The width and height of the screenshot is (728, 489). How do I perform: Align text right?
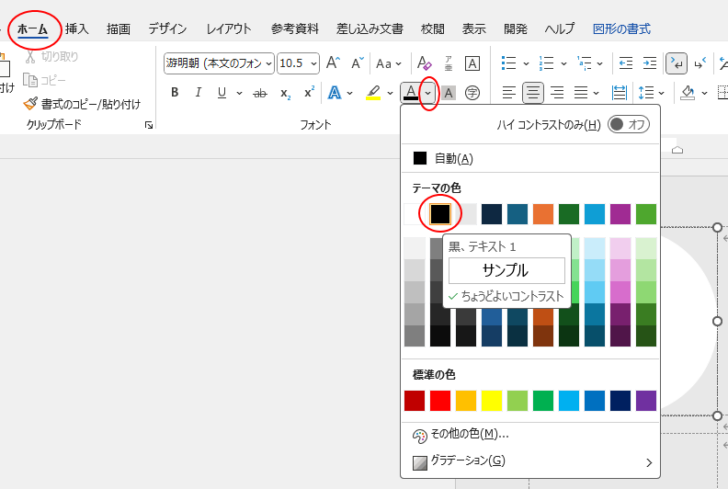coord(557,93)
